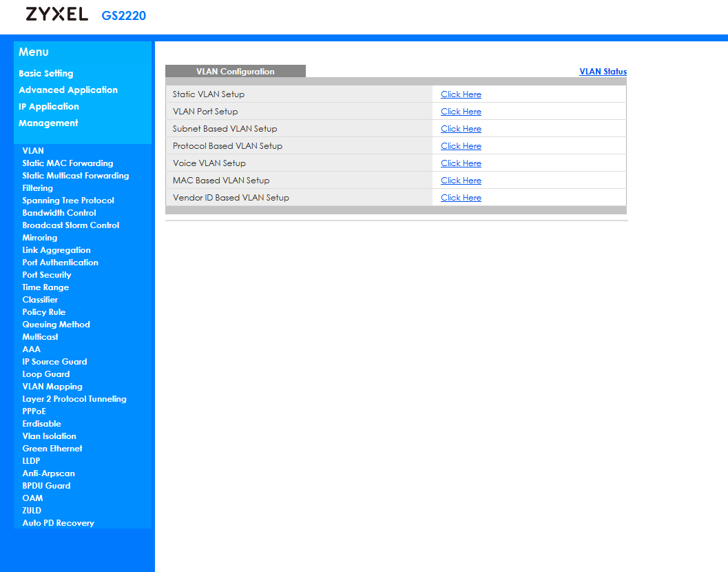The height and width of the screenshot is (572, 728).
Task: Click Here for MAC Based VLAN Setup
Action: pos(461,181)
